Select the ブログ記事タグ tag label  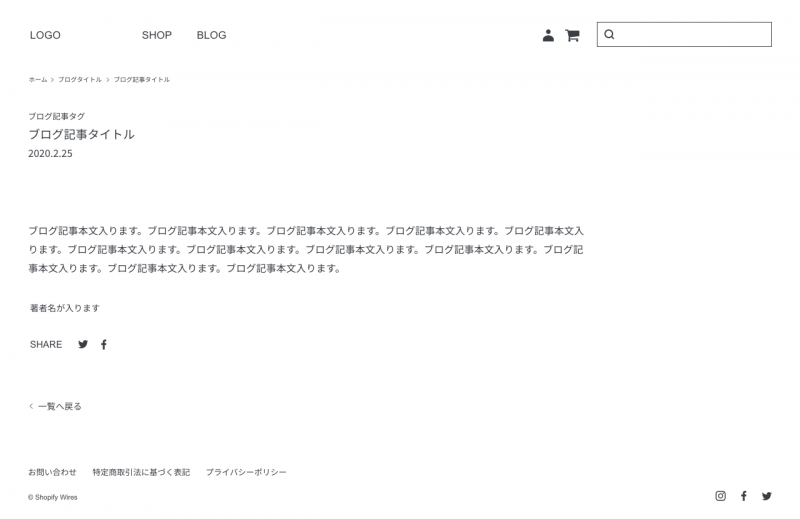pyautogui.click(x=56, y=116)
